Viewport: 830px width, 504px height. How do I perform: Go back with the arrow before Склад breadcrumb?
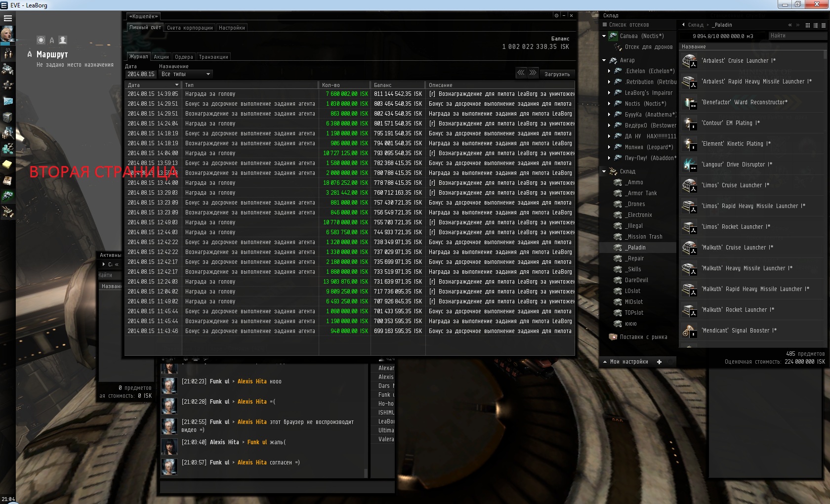click(x=683, y=25)
